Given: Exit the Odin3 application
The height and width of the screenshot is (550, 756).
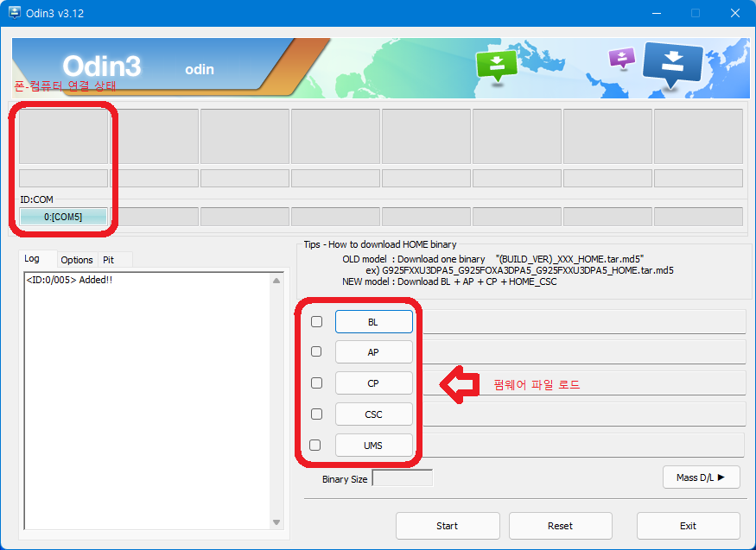Looking at the screenshot, I should pyautogui.click(x=688, y=526).
